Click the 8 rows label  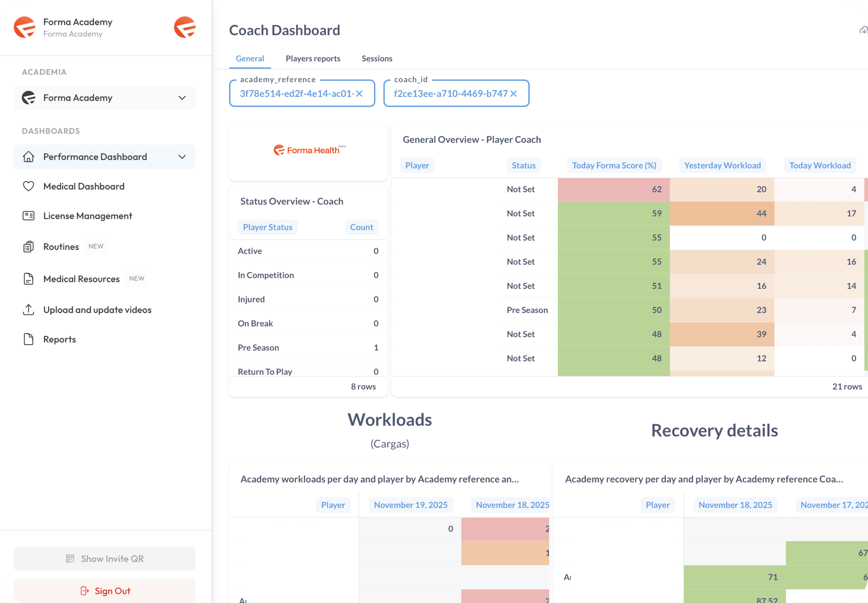click(x=363, y=387)
